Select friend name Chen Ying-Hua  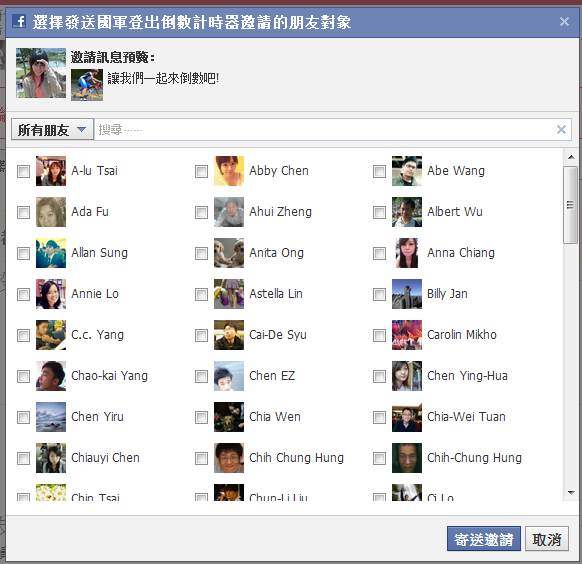[x=467, y=376]
